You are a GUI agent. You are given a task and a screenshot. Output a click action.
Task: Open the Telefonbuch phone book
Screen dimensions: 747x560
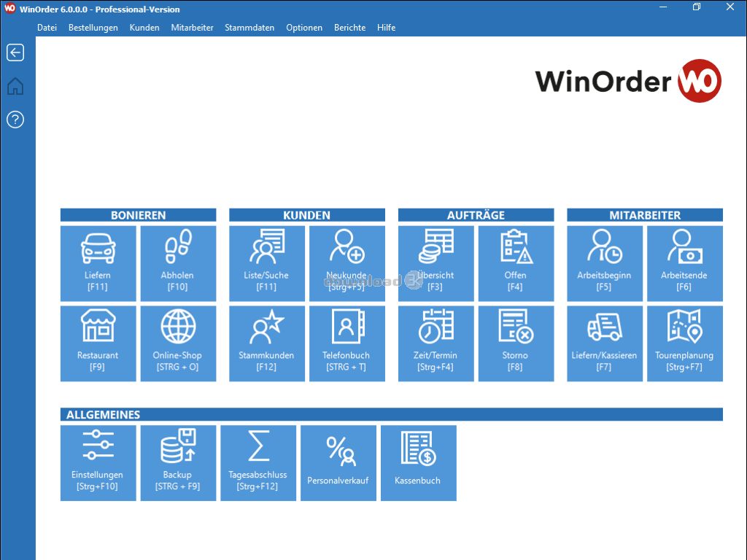(x=347, y=343)
